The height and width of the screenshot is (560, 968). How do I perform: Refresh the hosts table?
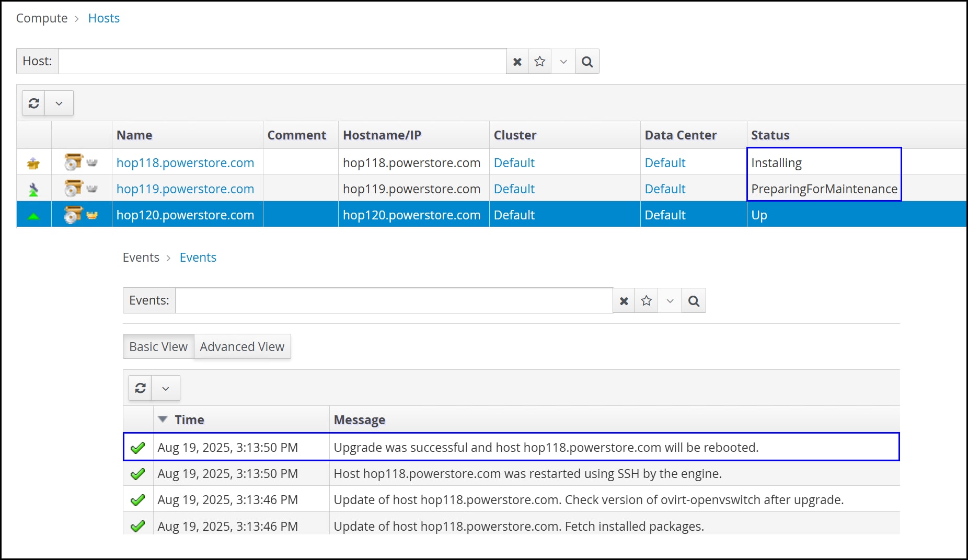(33, 103)
